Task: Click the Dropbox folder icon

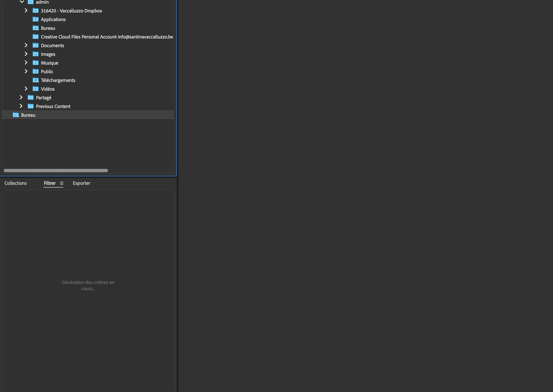Action: coord(35,11)
